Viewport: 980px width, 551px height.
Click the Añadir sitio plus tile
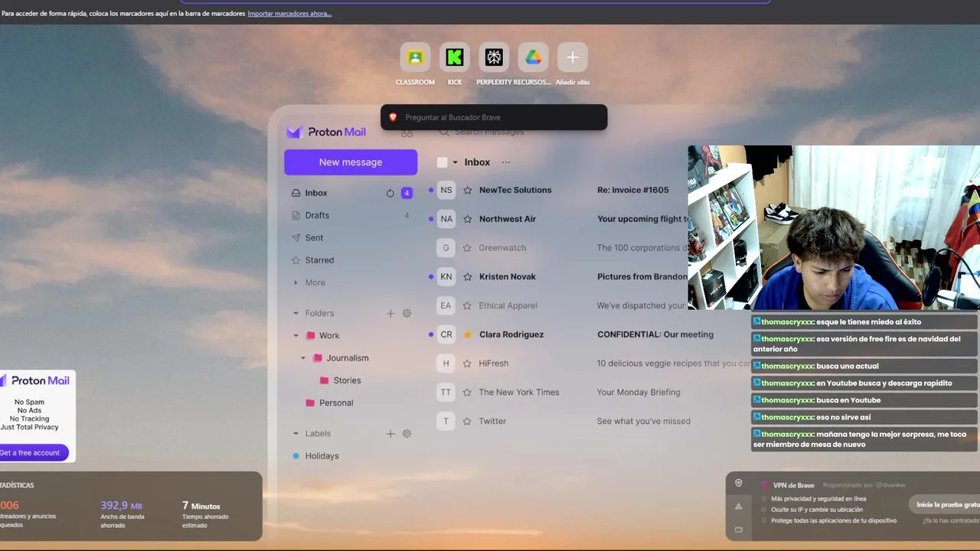[x=573, y=57]
